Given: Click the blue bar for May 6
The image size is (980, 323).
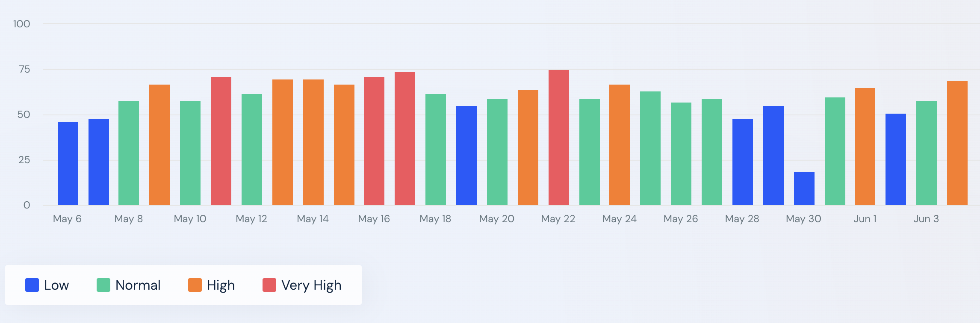Looking at the screenshot, I should click(x=68, y=164).
